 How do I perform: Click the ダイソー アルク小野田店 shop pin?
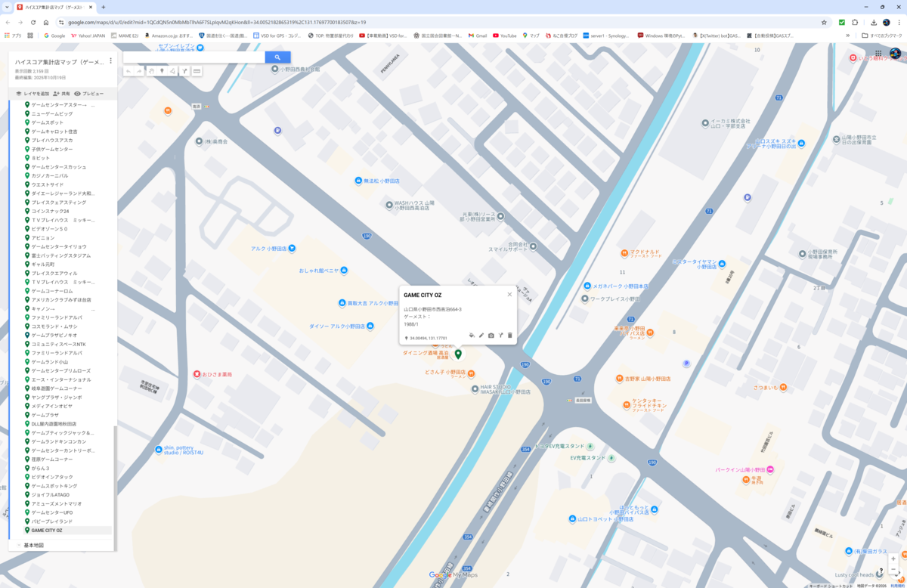(370, 326)
